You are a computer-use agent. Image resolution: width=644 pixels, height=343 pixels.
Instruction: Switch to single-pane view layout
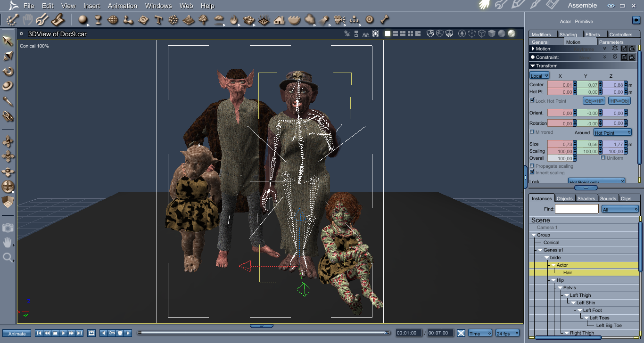(388, 34)
